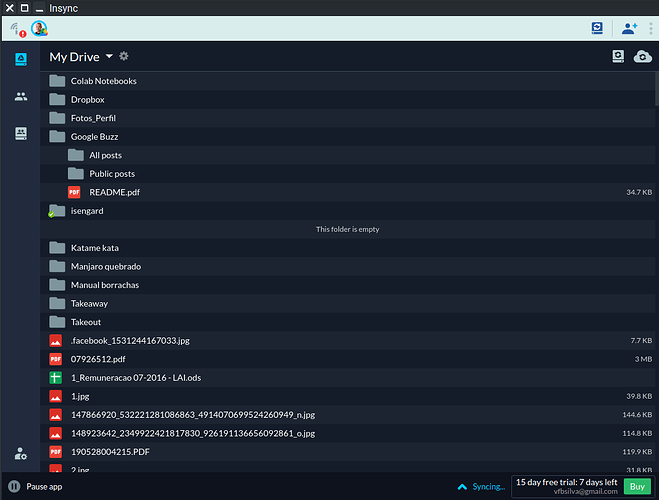Collapse the Google Buzz folder
This screenshot has height=500, width=659.
(348, 137)
